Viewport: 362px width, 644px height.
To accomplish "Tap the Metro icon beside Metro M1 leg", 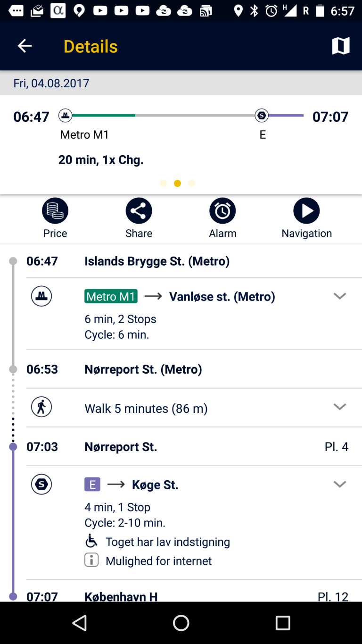I will (x=41, y=296).
